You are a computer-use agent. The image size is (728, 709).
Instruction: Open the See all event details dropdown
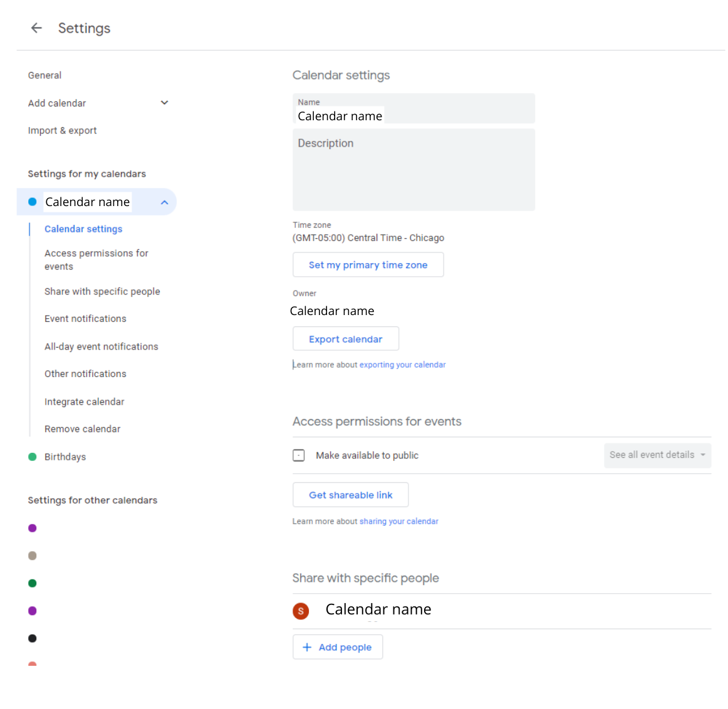[x=657, y=455]
